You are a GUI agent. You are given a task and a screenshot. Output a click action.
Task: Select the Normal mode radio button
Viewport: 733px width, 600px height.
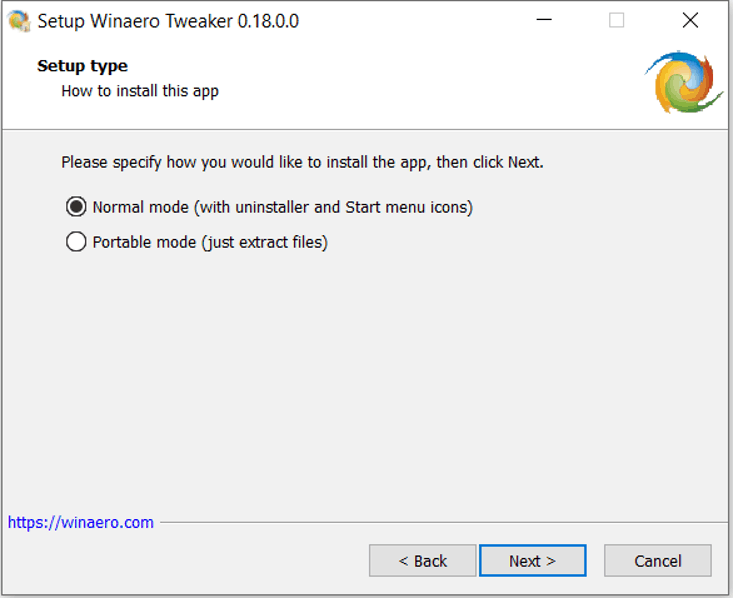(76, 207)
